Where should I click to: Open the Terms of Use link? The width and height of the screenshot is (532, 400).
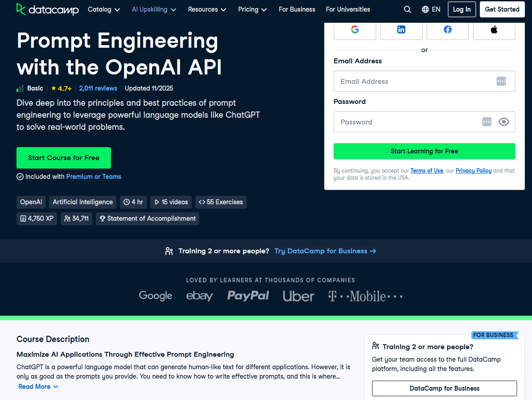tap(427, 171)
